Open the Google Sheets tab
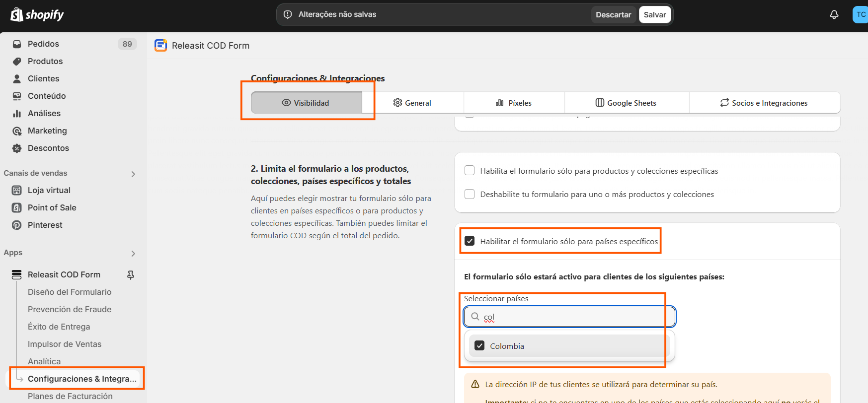Viewport: 868px width, 403px height. click(627, 103)
